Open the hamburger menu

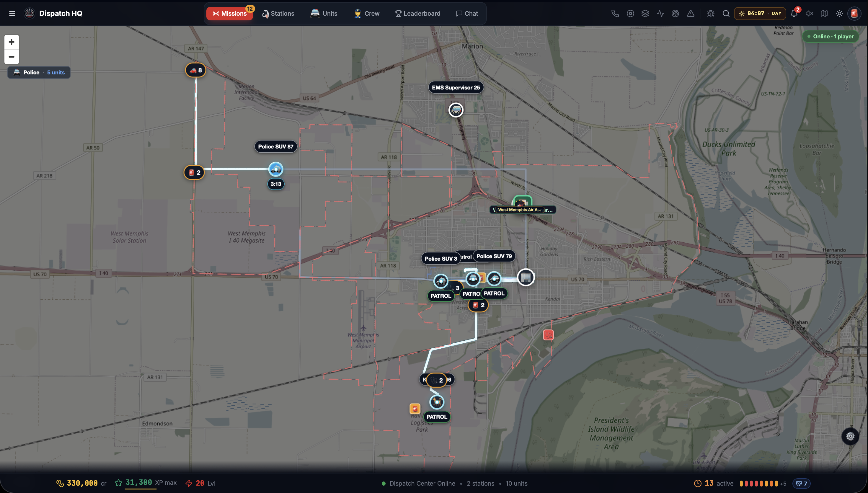(12, 14)
